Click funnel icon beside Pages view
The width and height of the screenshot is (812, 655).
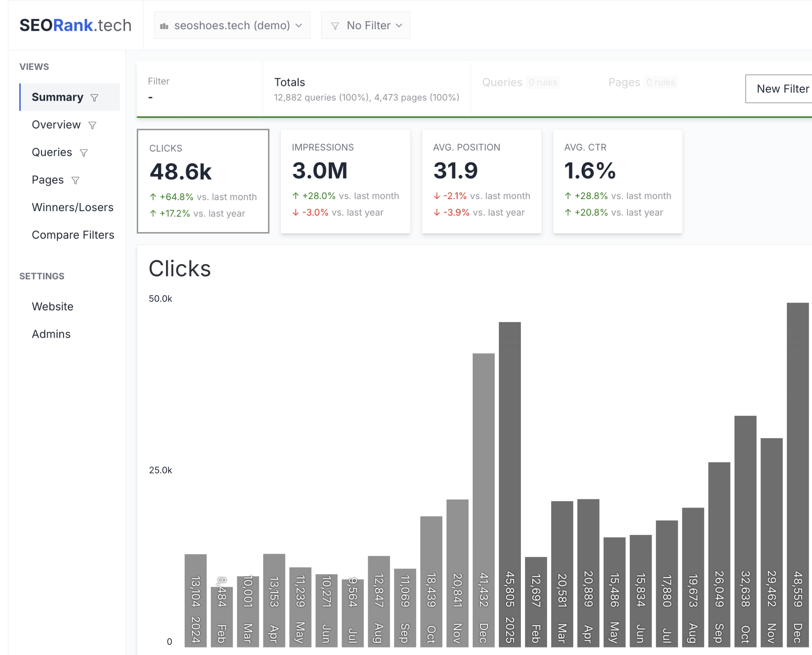(x=75, y=180)
